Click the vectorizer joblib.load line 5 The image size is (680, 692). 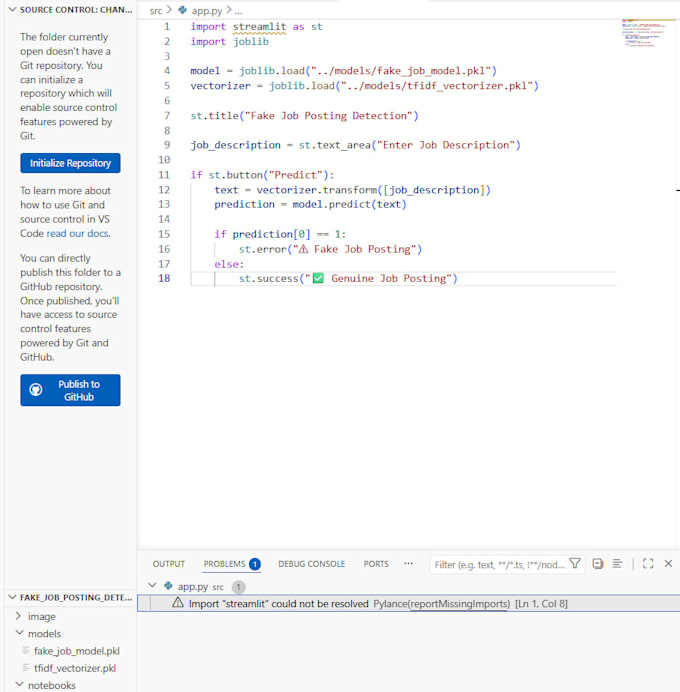click(x=364, y=86)
